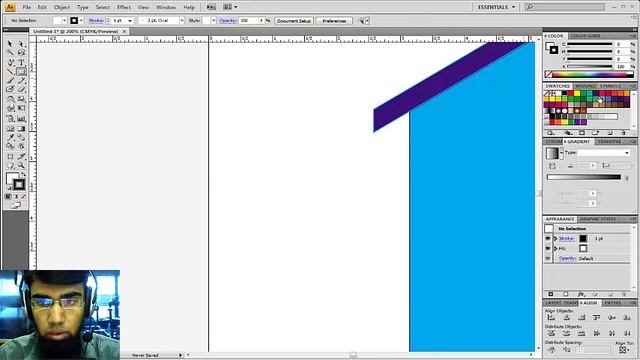Image resolution: width=640 pixels, height=360 pixels.
Task: Open the Window menu
Action: click(166, 7)
